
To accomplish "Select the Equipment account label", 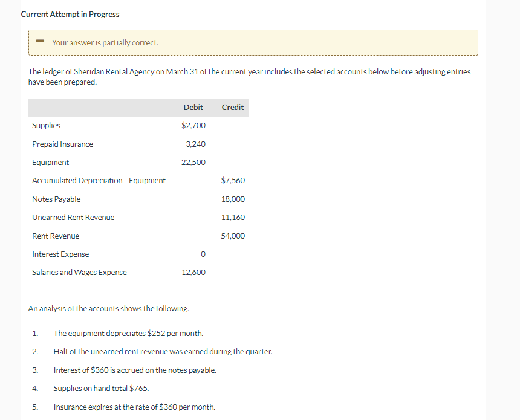I will click(x=50, y=163).
